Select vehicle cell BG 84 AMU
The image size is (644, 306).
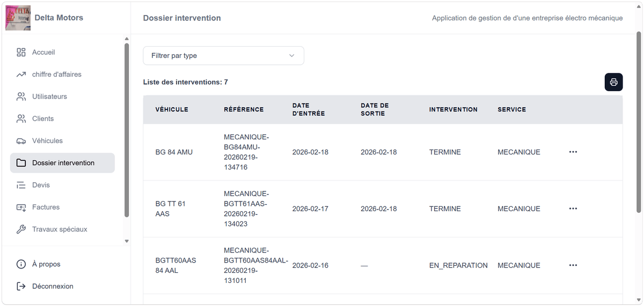(174, 152)
